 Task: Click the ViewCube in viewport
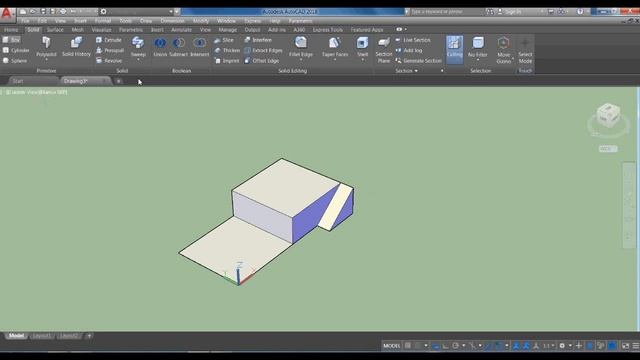click(x=608, y=116)
